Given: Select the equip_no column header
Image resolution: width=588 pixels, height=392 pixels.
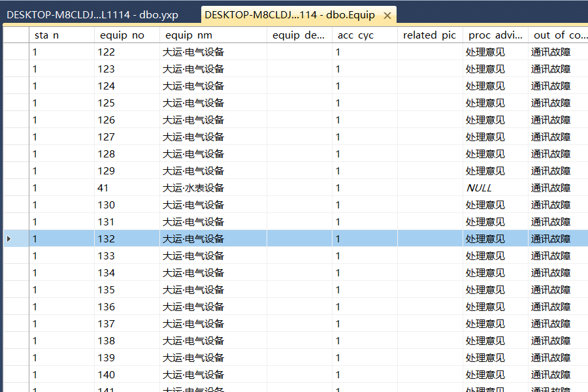Looking at the screenshot, I should [x=127, y=35].
